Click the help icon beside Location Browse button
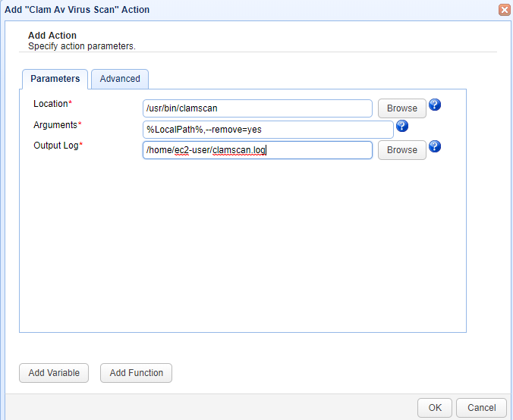 click(435, 105)
